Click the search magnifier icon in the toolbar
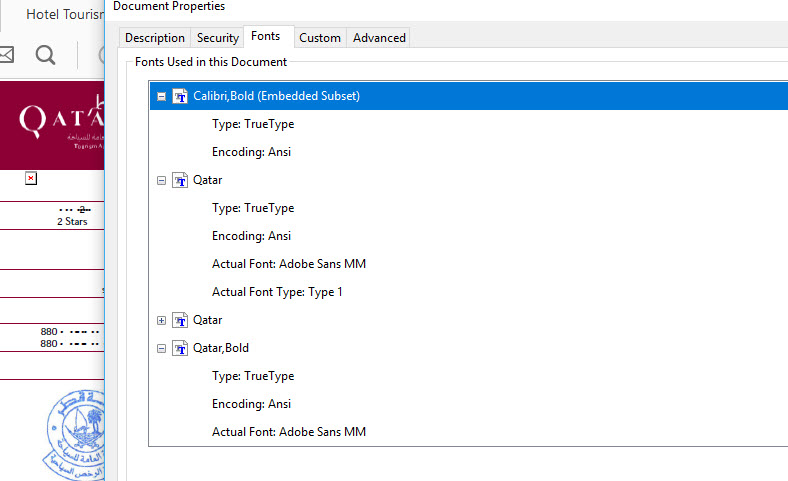The width and height of the screenshot is (788, 481). click(45, 55)
